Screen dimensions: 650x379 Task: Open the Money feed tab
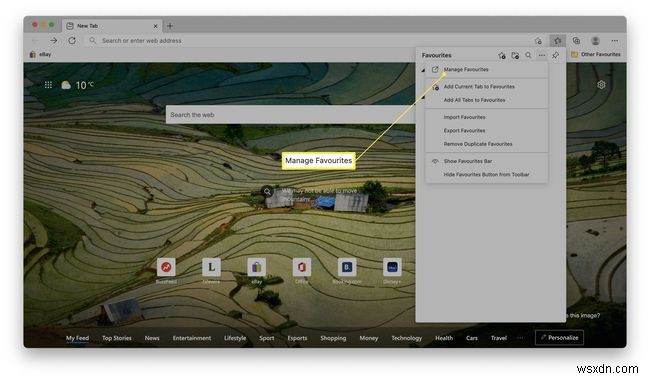(369, 338)
